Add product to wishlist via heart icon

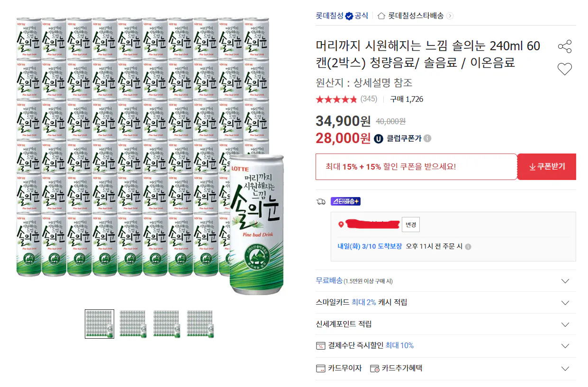point(564,69)
